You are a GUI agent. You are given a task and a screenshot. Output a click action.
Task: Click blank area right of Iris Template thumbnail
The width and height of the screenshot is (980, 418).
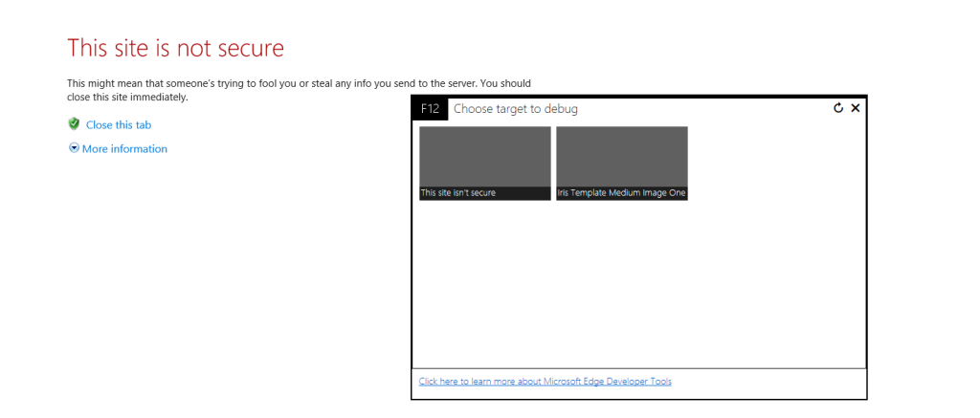[775, 163]
